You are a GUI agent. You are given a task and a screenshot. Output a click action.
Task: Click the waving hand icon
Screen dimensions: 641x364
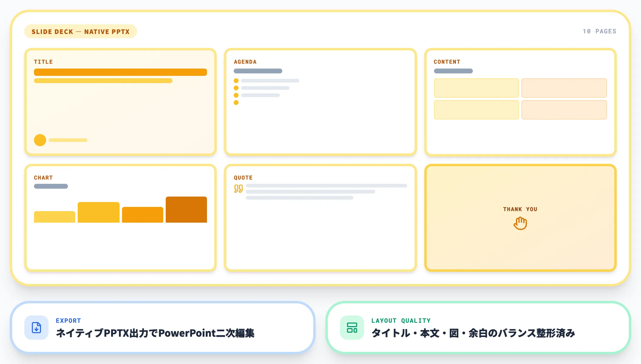click(520, 224)
